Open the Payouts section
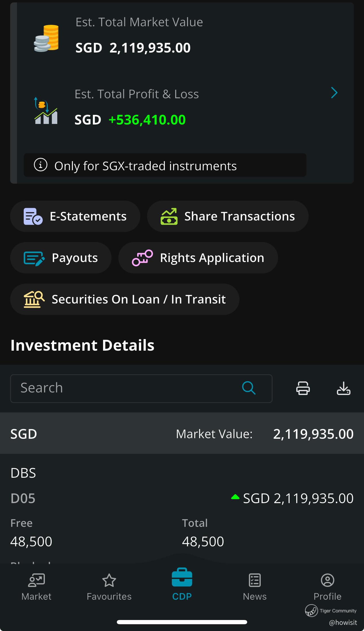The height and width of the screenshot is (631, 364). pyautogui.click(x=61, y=258)
